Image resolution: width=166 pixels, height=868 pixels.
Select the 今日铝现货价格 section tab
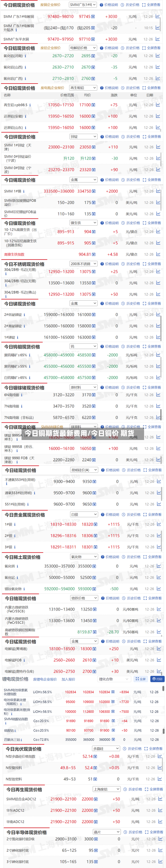coord(19,48)
